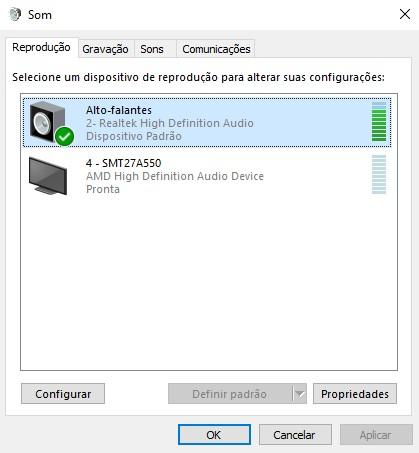
Task: Click the green default-device checkmark badge
Action: 64,136
